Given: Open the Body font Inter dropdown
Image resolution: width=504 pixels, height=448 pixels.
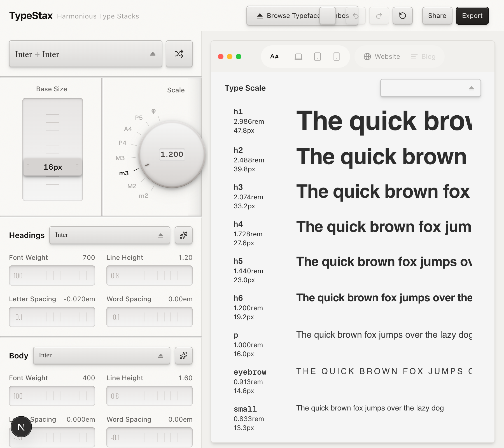Looking at the screenshot, I should click(x=102, y=356).
